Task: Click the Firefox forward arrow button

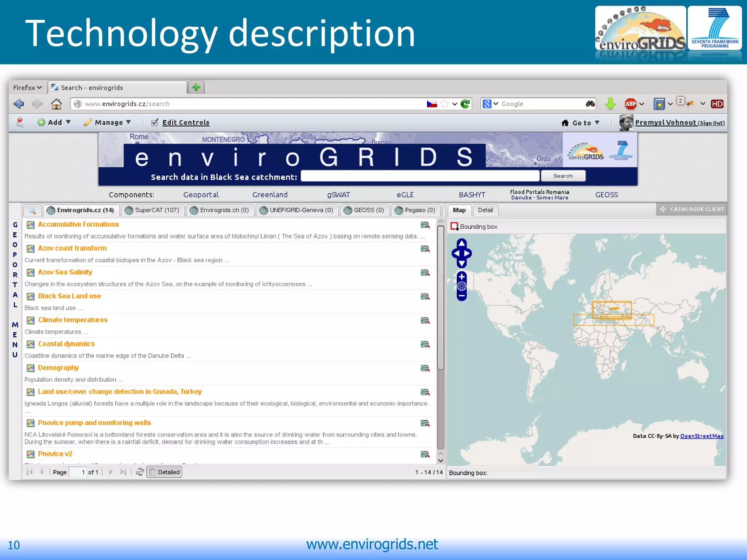Action: 37,104
